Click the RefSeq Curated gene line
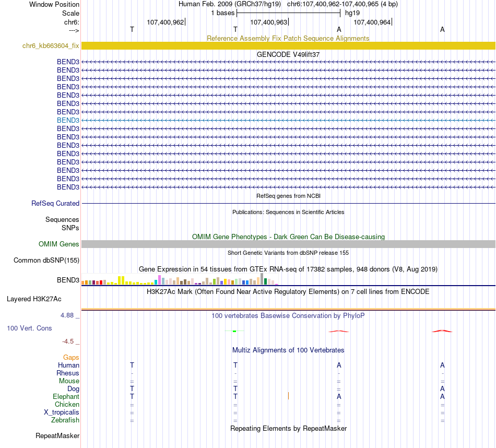This screenshot has height=448, width=496. (x=289, y=204)
